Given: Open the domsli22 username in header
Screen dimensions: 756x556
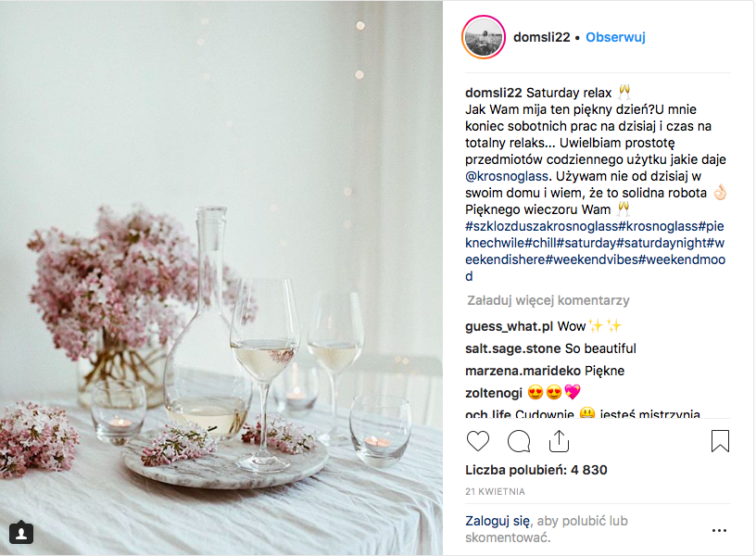Looking at the screenshot, I should 541,37.
